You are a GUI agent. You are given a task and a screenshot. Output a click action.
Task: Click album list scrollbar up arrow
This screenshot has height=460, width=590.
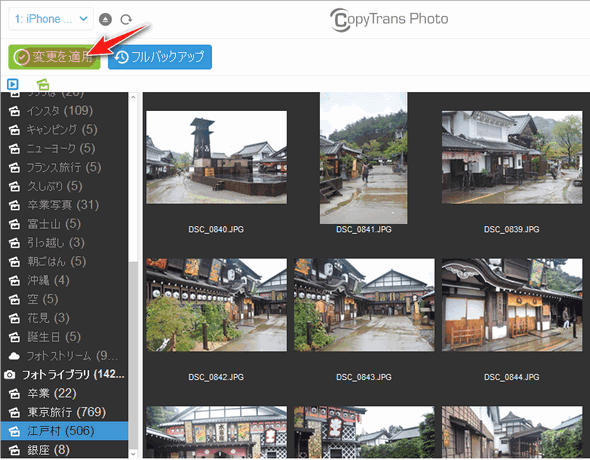[133, 97]
